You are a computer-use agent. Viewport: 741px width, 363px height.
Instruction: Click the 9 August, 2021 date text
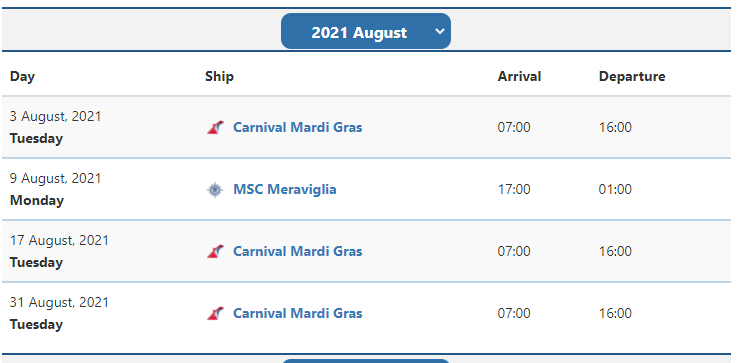point(55,178)
